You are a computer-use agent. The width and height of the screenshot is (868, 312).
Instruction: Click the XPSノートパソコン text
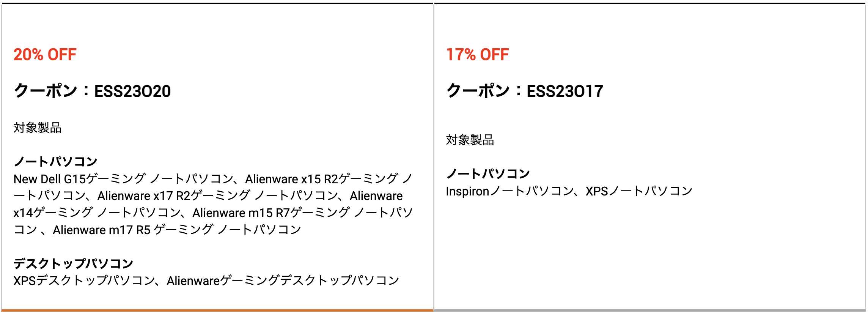point(639,191)
